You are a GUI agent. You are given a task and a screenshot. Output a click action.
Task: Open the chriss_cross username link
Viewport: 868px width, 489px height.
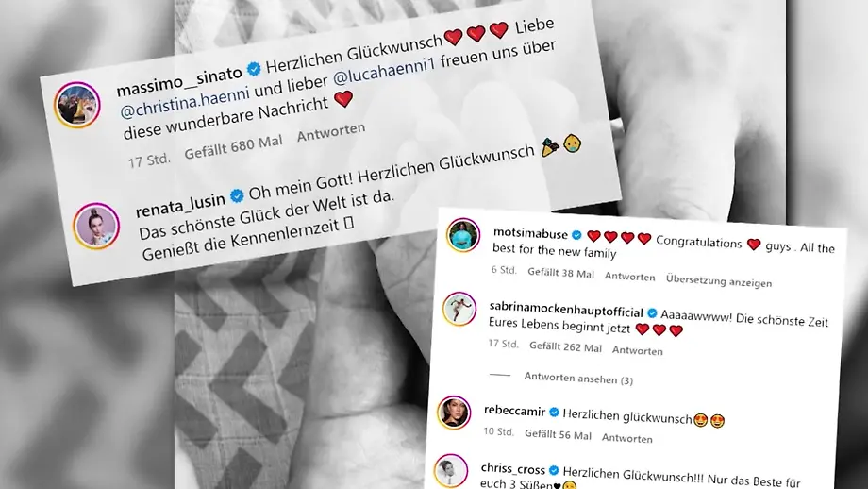(512, 468)
